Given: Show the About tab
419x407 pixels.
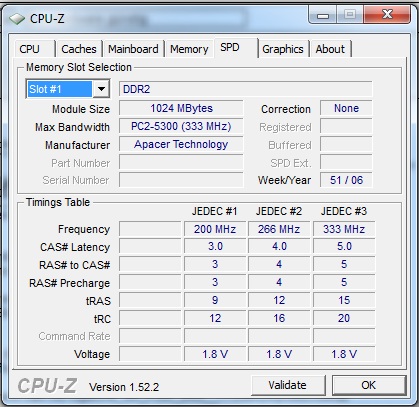Looking at the screenshot, I should (x=330, y=49).
